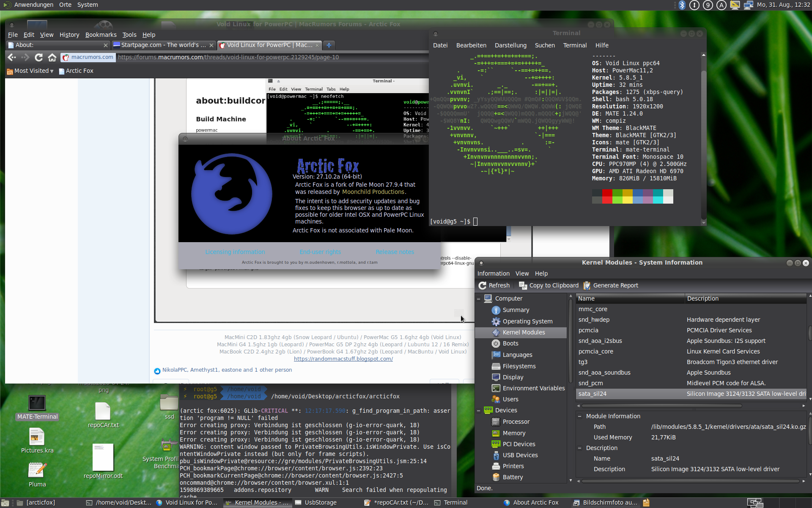Image resolution: width=812 pixels, height=508 pixels.
Task: Select Printers under Devices
Action: (513, 466)
